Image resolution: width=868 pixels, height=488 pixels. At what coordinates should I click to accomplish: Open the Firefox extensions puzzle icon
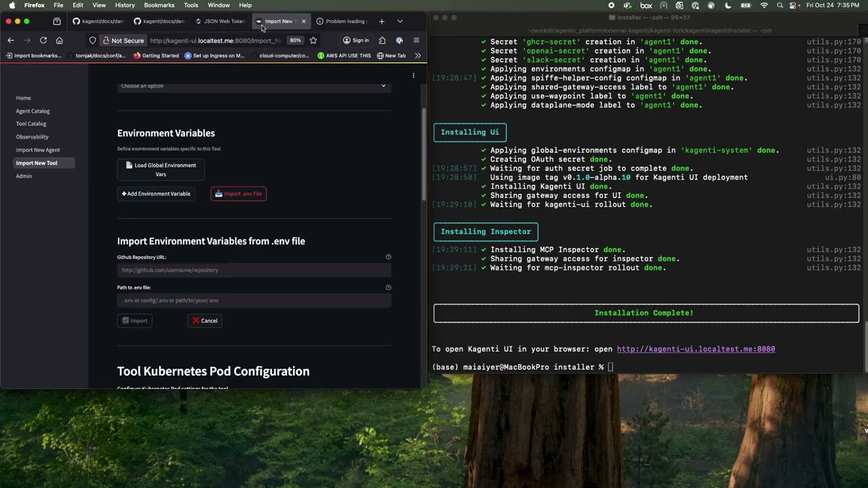click(x=382, y=41)
